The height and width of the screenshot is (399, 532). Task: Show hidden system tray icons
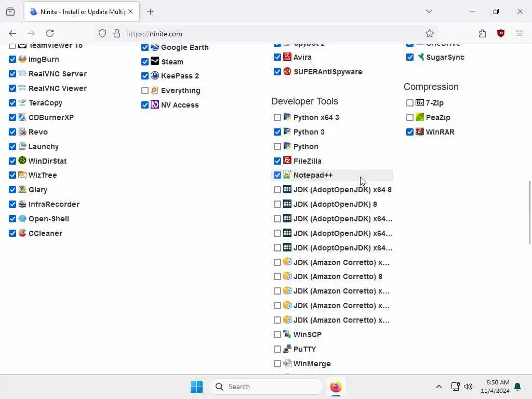[438, 387]
